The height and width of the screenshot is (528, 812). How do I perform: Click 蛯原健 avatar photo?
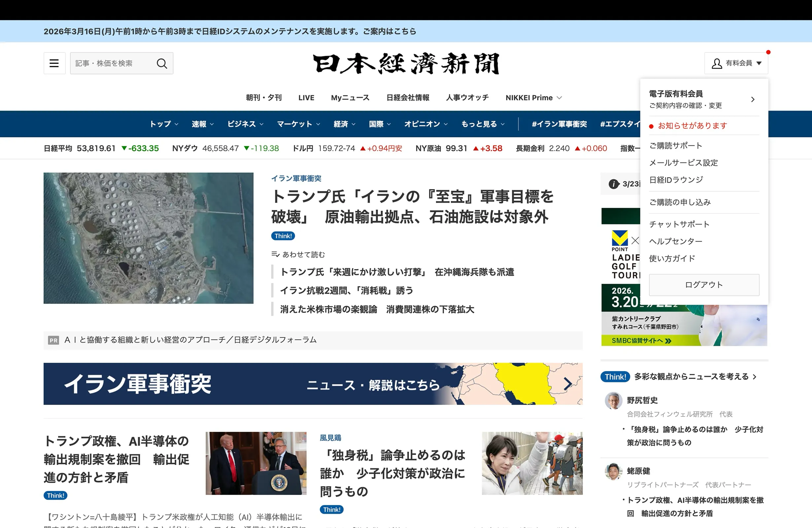613,471
